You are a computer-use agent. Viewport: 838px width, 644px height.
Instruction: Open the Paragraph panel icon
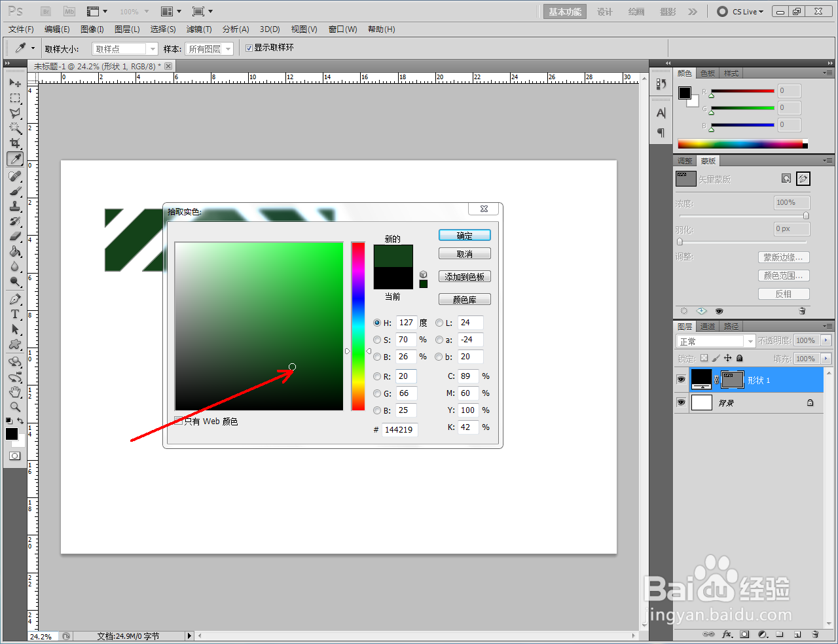click(x=661, y=133)
